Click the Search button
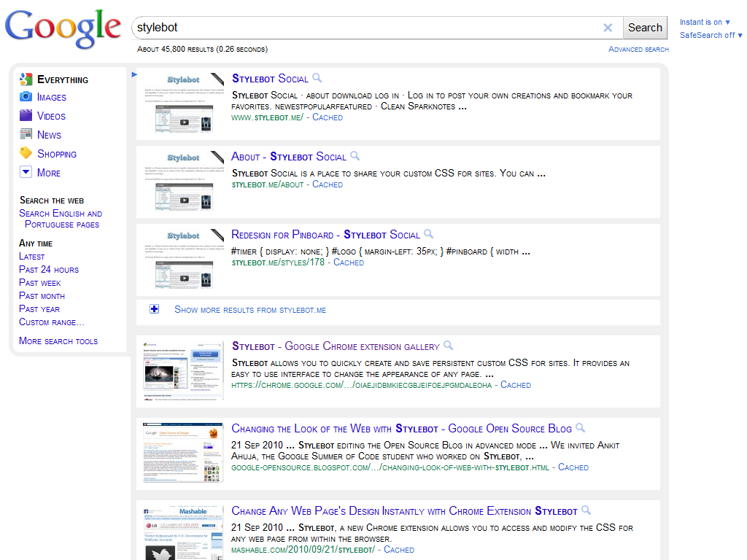Image resolution: width=747 pixels, height=560 pixels. coord(645,28)
